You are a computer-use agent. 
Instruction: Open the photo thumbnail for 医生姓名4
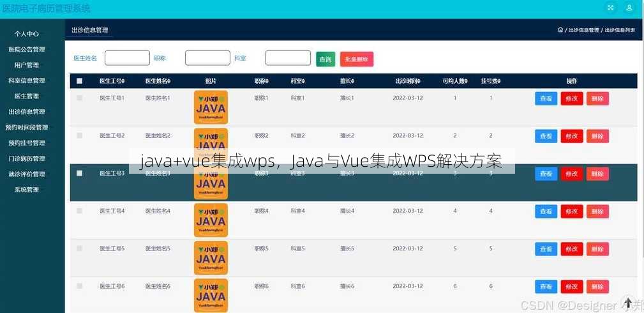211,220
